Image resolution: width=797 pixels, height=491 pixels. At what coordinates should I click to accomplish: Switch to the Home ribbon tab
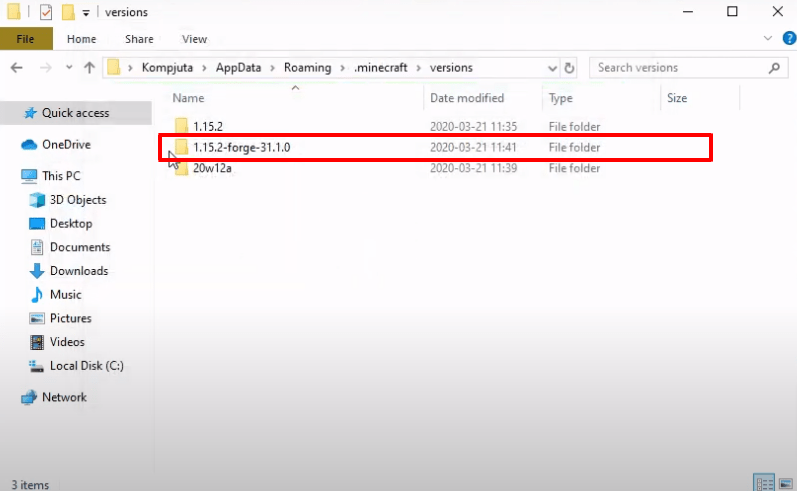click(81, 39)
